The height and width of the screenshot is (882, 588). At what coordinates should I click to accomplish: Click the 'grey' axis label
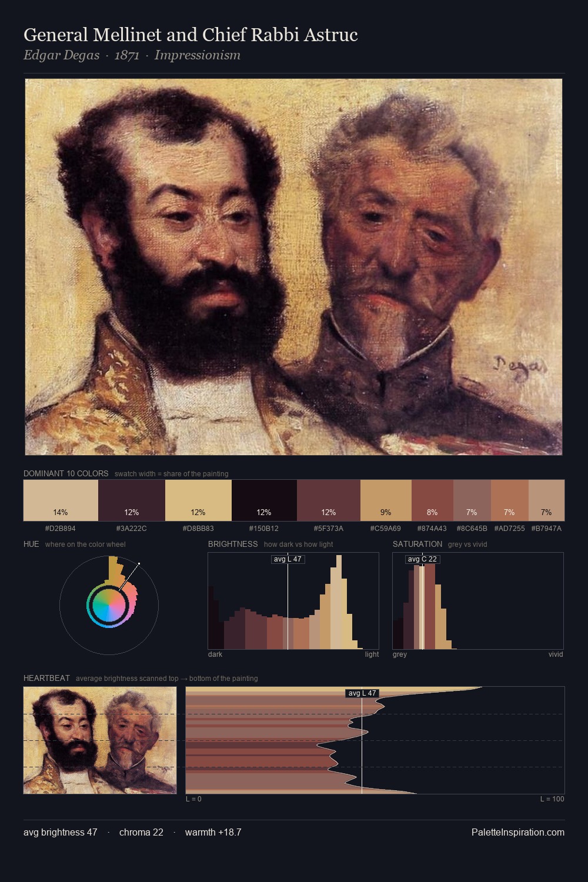[400, 654]
